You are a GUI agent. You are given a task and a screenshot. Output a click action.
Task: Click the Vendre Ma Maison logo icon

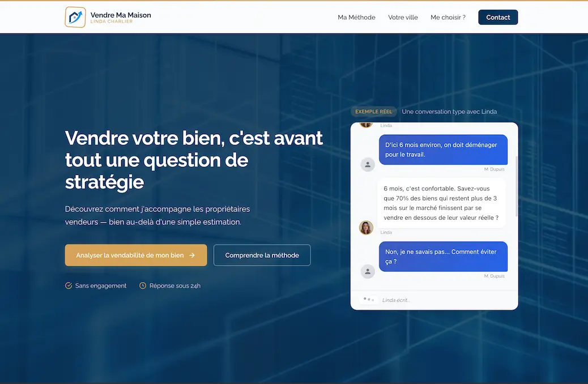[75, 17]
